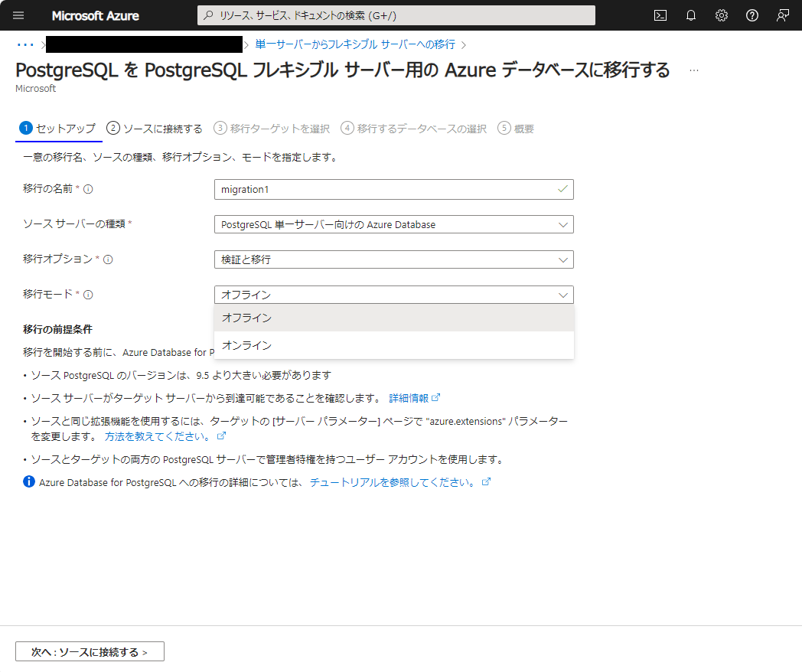Open the feedback person icon
Image resolution: width=802 pixels, height=672 pixels.
[783, 15]
